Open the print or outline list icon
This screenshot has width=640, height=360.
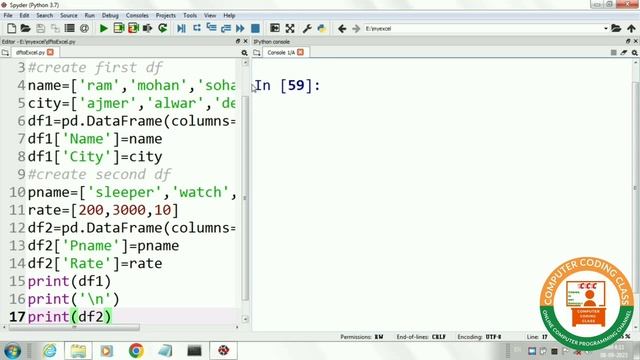pos(69,29)
